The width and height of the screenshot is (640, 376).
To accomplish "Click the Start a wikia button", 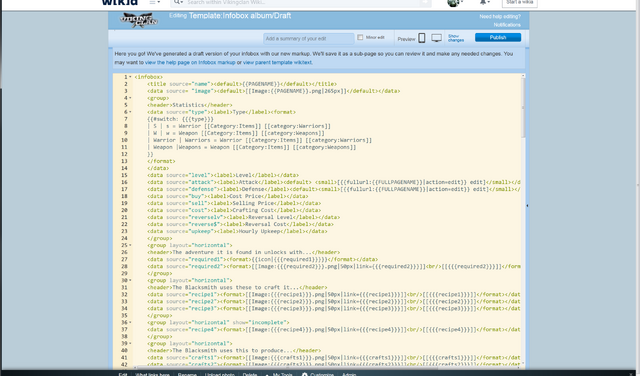I will [519, 3].
